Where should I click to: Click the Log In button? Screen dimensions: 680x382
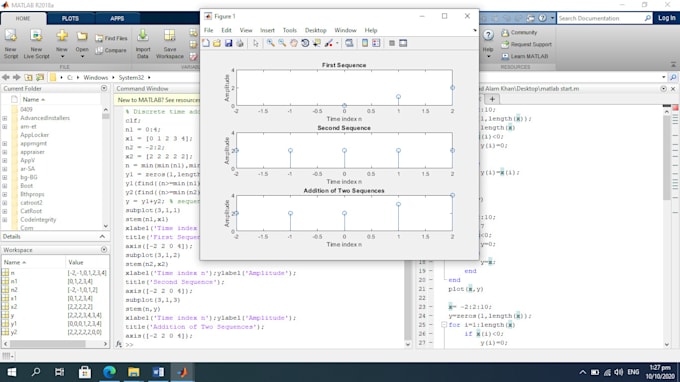[x=666, y=18]
